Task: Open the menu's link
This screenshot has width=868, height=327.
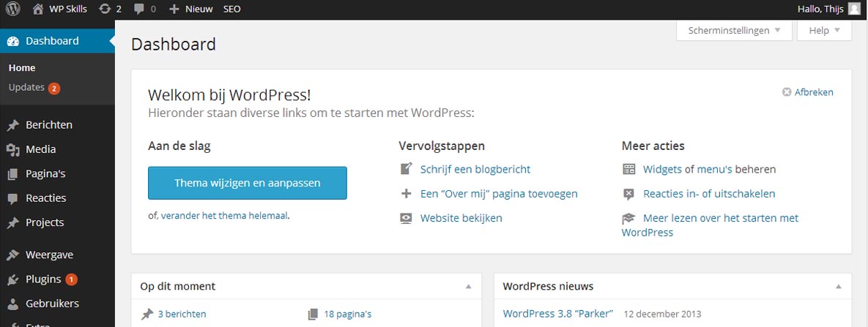Action: coord(715,169)
